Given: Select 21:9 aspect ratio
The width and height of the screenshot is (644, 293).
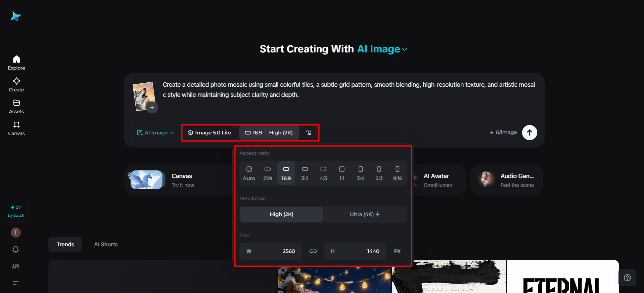Looking at the screenshot, I should 268,173.
